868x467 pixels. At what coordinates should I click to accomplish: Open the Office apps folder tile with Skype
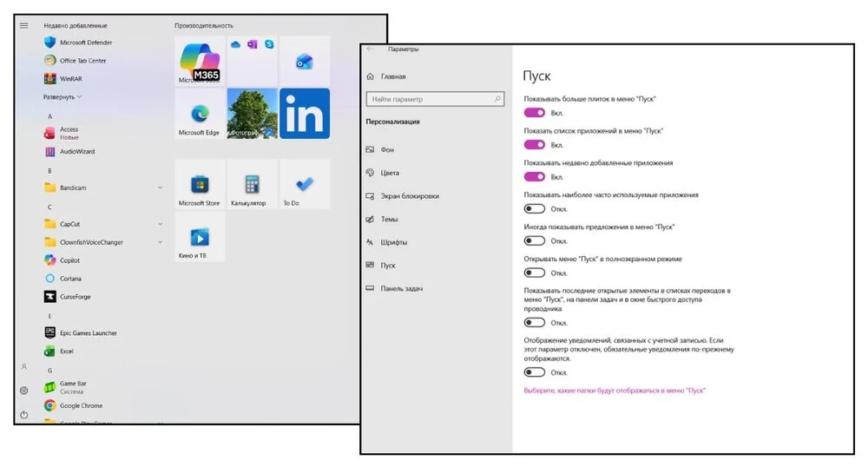pyautogui.click(x=252, y=61)
